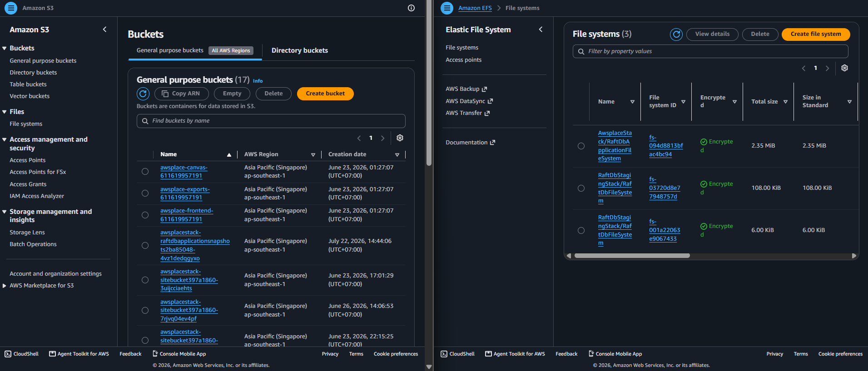Open the Amazon EFS hamburger menu
Image resolution: width=868 pixels, height=371 pixels.
[447, 8]
